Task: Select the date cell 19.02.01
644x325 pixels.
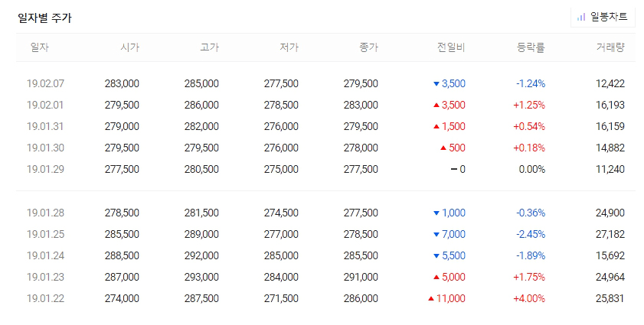Action: (x=45, y=105)
